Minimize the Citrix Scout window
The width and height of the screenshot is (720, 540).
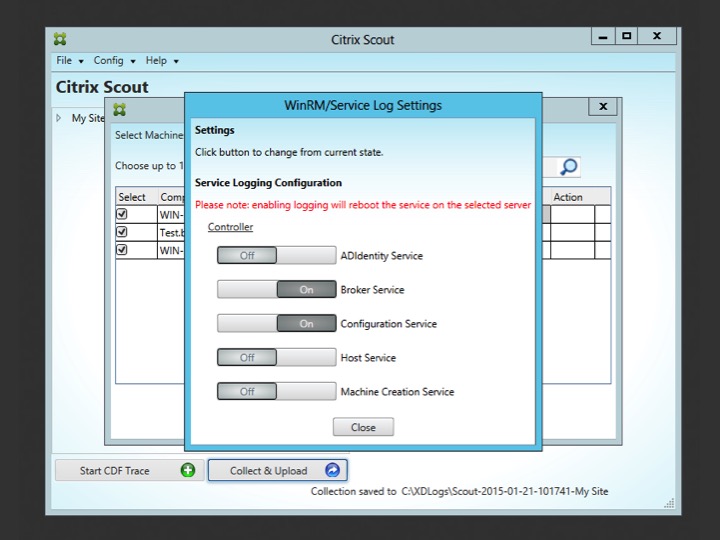pos(603,37)
